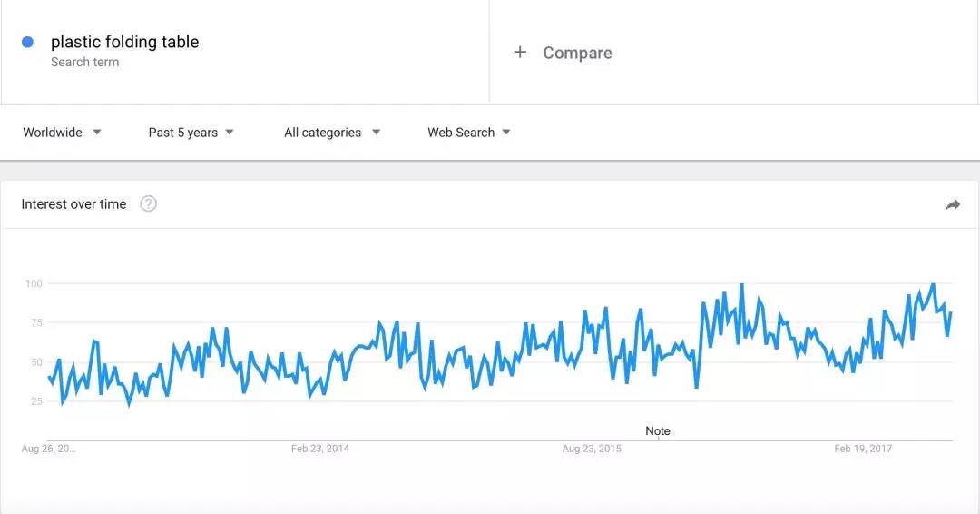
Task: Click the blue search term dot
Action: pyautogui.click(x=27, y=42)
